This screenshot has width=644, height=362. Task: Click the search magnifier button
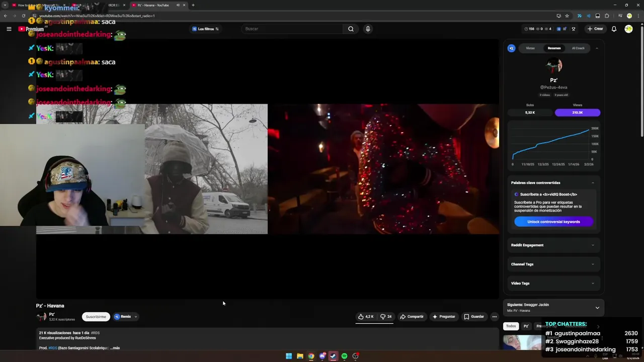351,29
